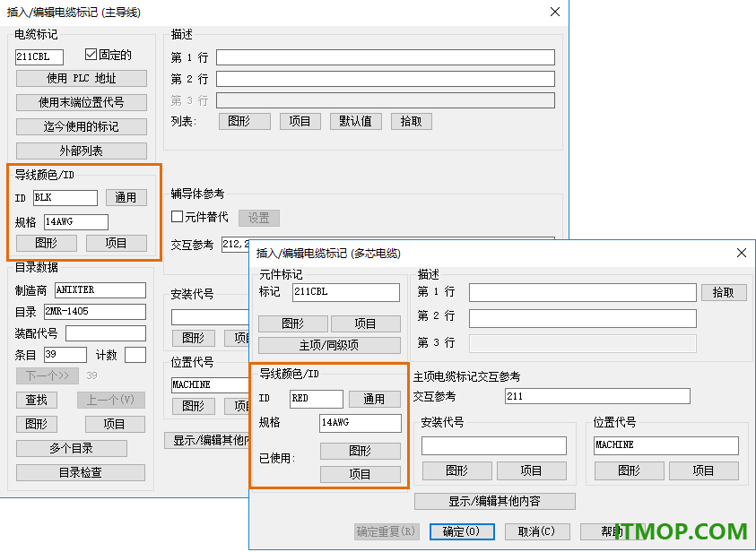Click 第 1 行 field in multi-core cable dialog
The height and width of the screenshot is (552, 756).
(582, 292)
